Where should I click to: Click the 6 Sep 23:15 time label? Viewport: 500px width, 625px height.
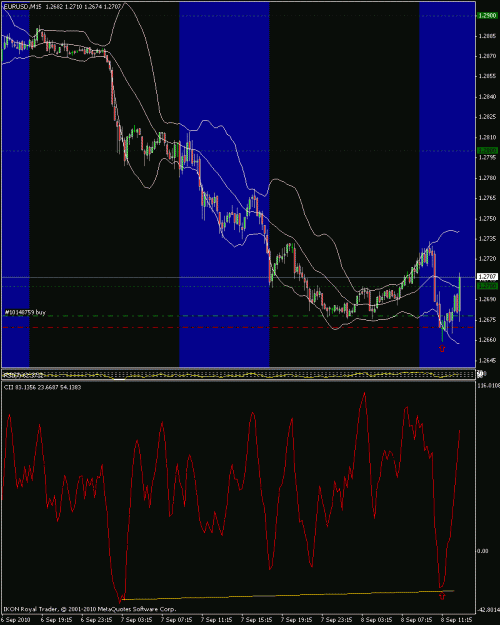point(96,620)
